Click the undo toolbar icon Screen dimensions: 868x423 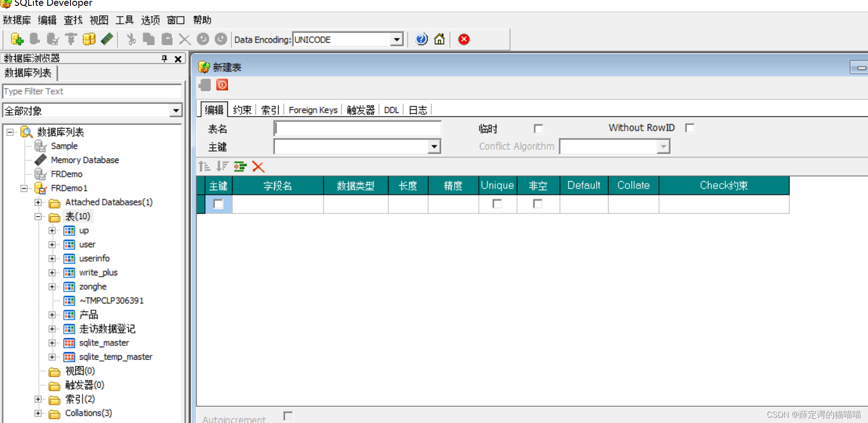point(203,39)
